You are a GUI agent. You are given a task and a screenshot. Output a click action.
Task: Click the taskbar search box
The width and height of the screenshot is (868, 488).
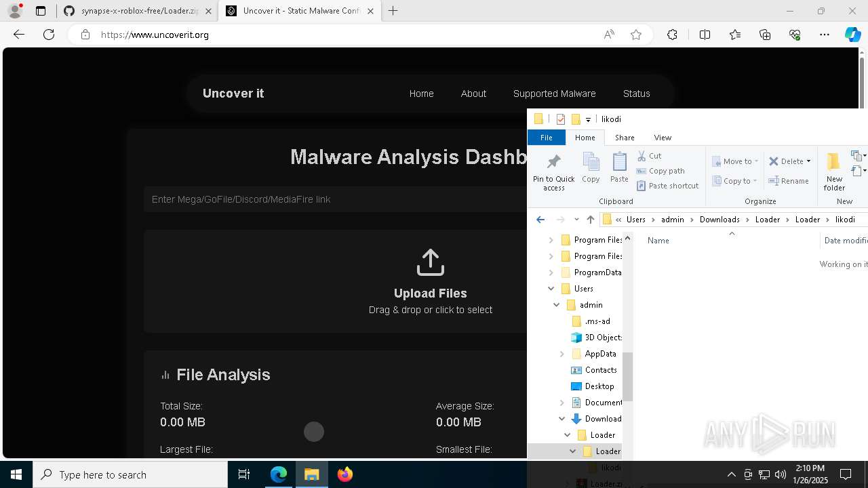point(130,474)
